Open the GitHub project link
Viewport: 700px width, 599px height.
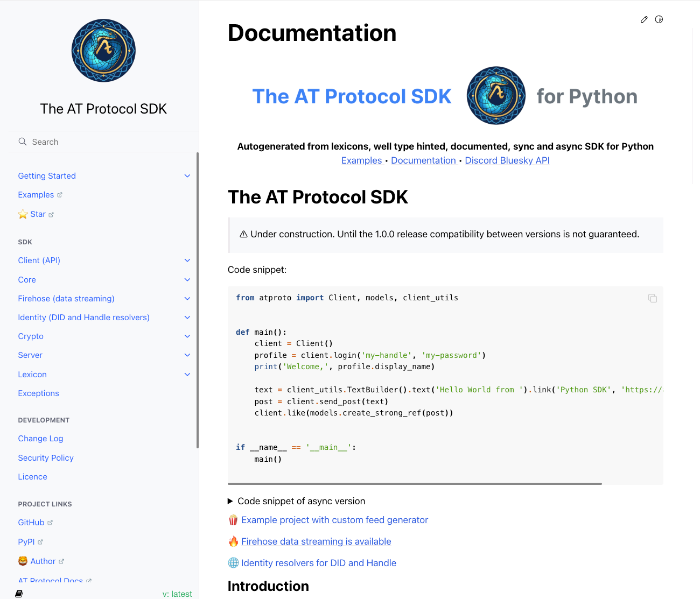(x=31, y=523)
